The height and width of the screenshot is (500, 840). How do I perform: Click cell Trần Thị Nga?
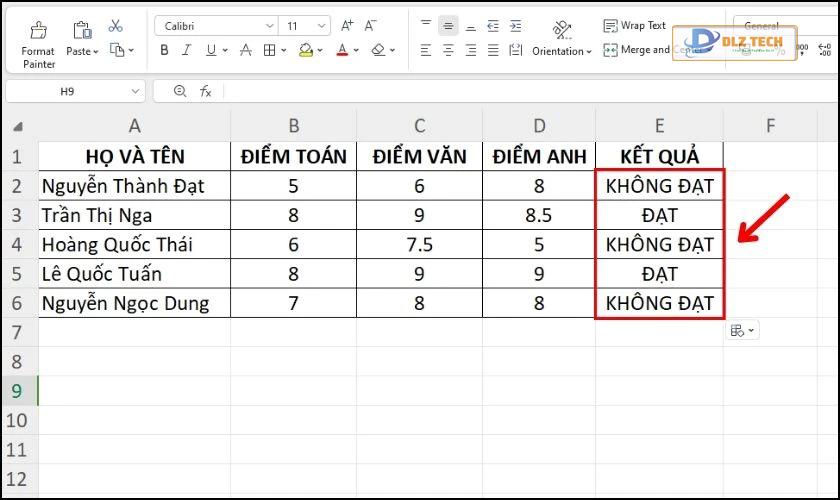click(134, 215)
